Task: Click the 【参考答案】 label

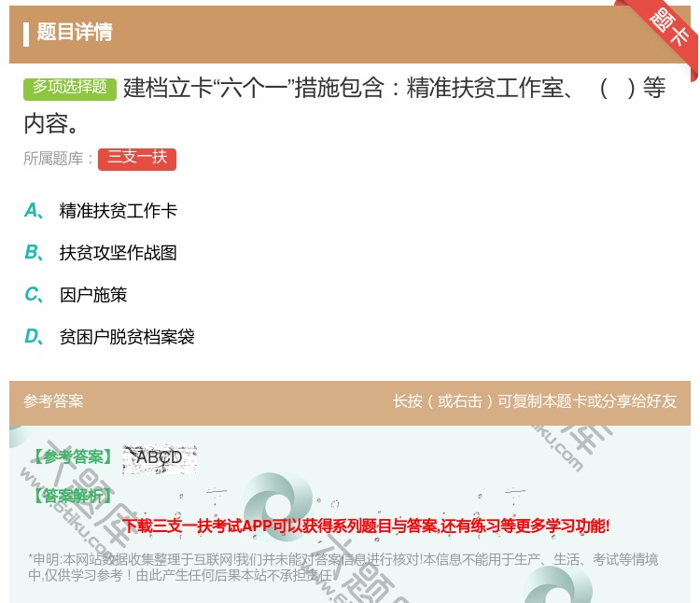Action: click(x=73, y=457)
